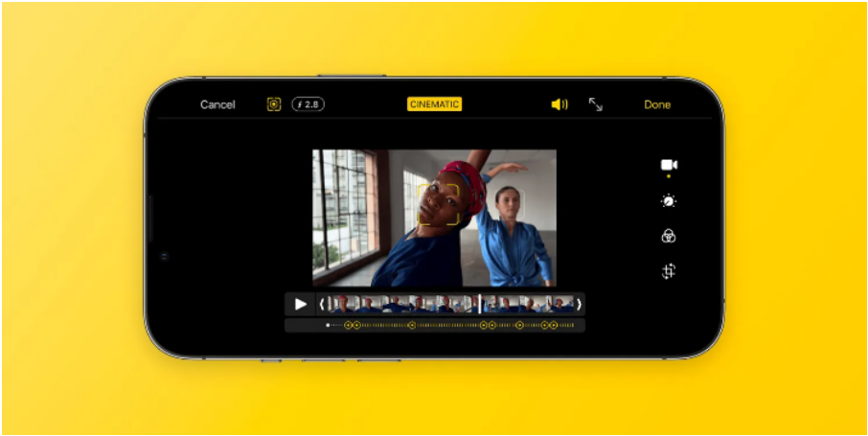Toggle the yellow CINEMATIC mode badge
Viewport: 868px width, 436px height.
[x=434, y=104]
